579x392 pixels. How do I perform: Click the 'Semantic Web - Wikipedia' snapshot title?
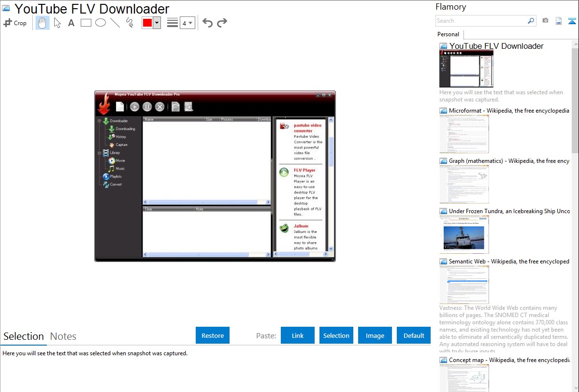509,261
